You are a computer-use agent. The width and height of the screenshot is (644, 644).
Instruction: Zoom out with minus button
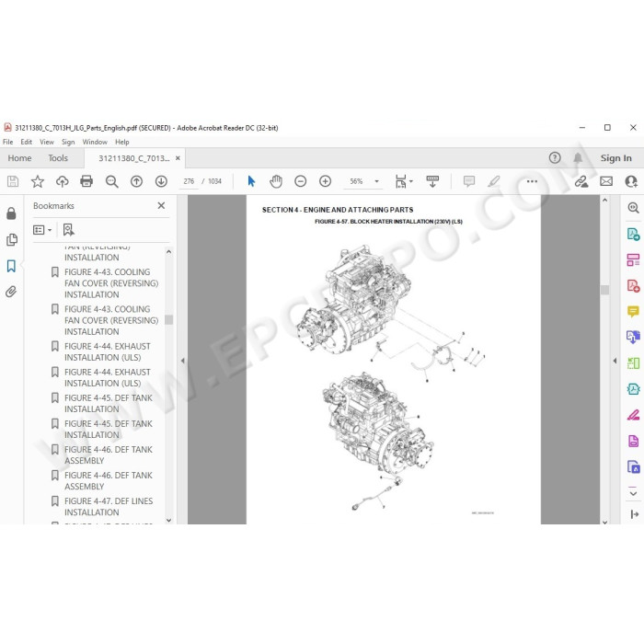[300, 181]
